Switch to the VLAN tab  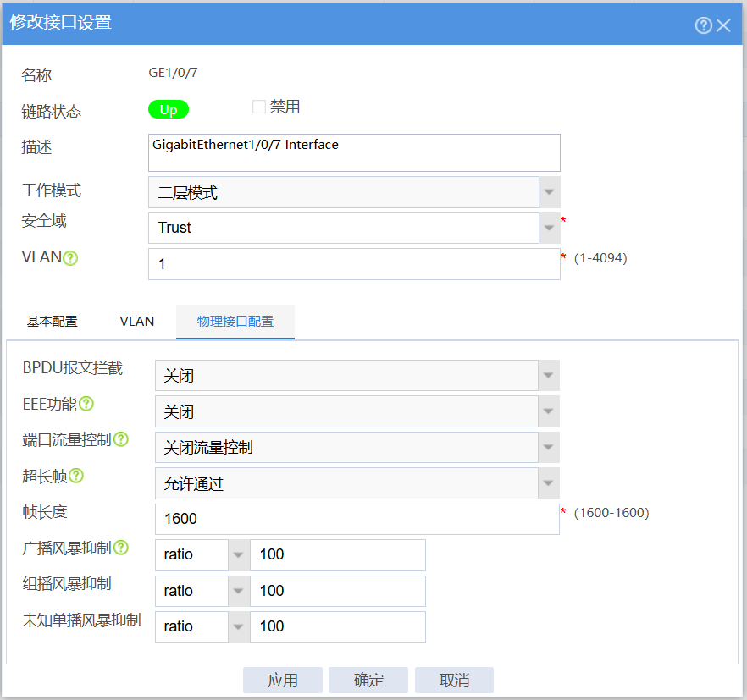click(137, 322)
